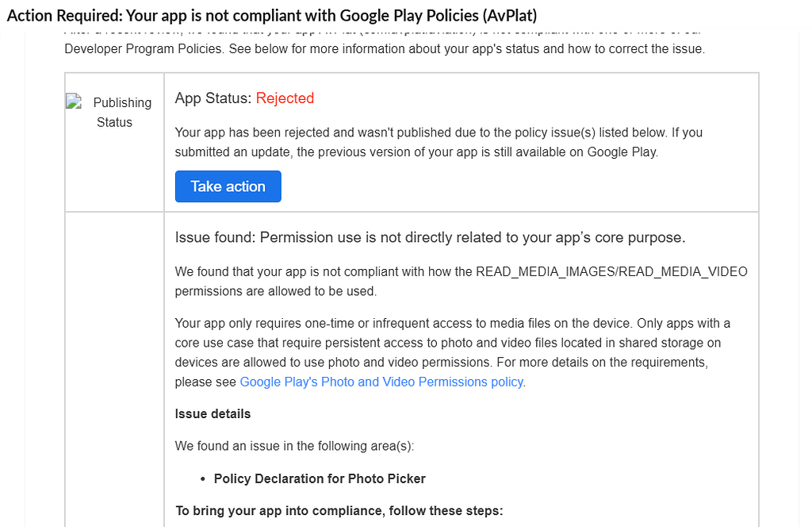Click Policy Declaration for Photo Picker bullet item
The image size is (812, 530).
320,478
